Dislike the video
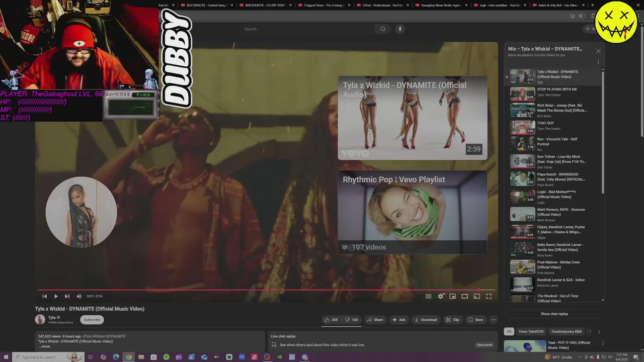 click(352, 320)
